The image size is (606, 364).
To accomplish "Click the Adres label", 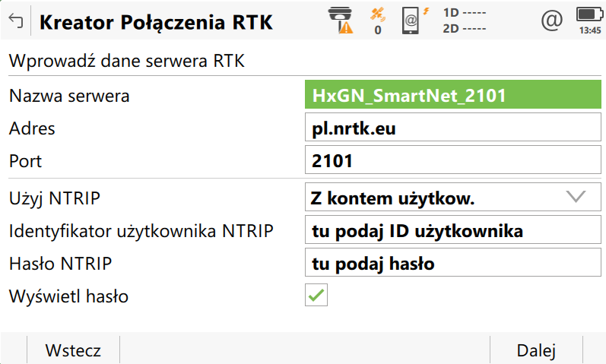I will pyautogui.click(x=32, y=128).
